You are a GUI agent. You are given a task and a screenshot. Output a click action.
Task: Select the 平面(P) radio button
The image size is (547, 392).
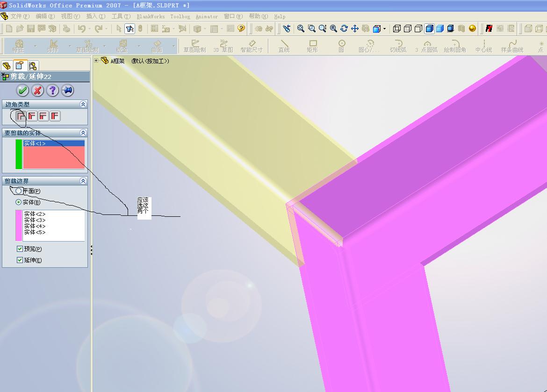19,191
